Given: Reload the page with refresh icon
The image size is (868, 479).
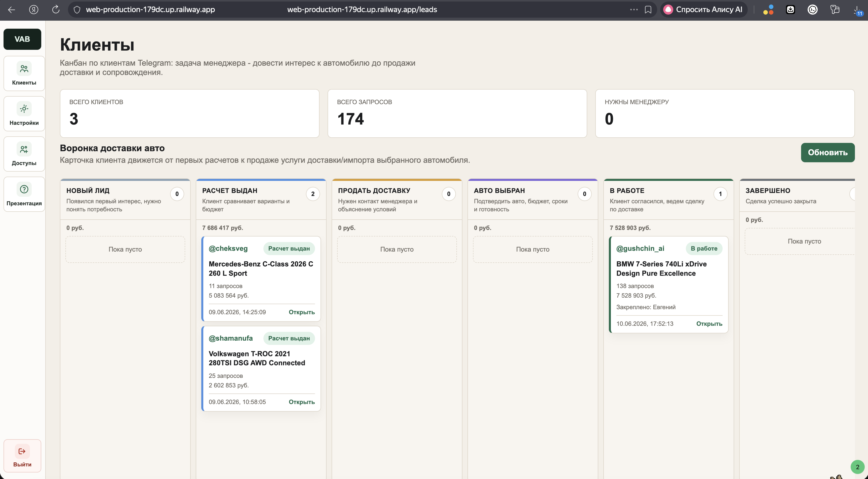Looking at the screenshot, I should coord(56,9).
